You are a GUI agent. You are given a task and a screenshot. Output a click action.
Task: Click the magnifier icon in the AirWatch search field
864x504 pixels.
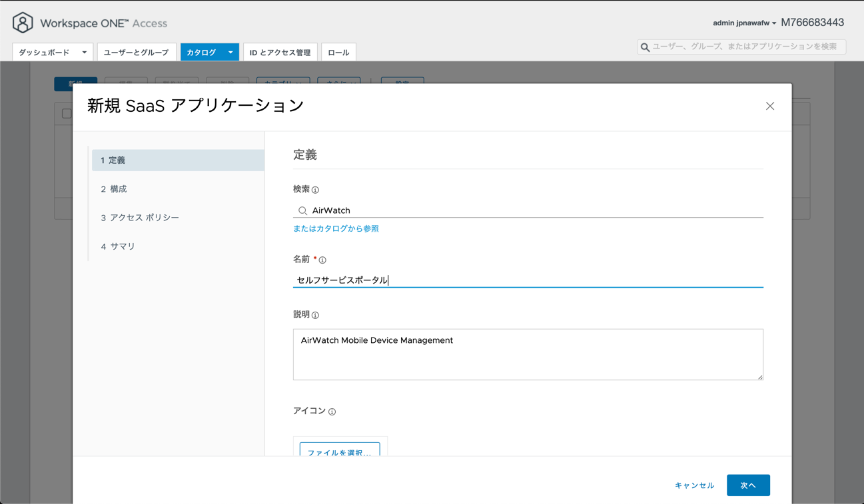302,210
